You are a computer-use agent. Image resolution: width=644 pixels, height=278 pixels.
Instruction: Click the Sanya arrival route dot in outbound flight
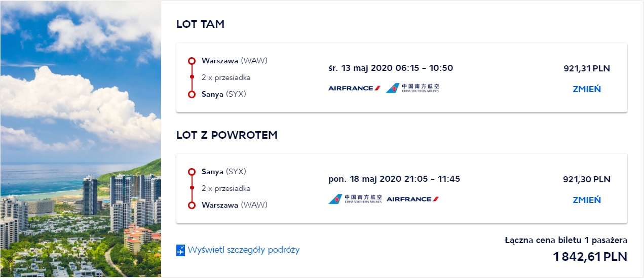pyautogui.click(x=192, y=94)
